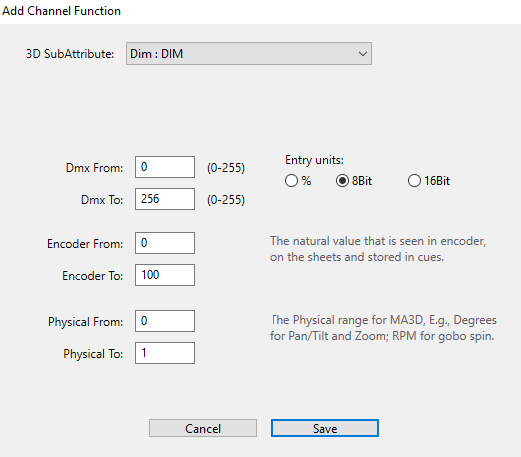The image size is (521, 457).
Task: Focus the Dmx From input field
Action: pyautogui.click(x=165, y=167)
